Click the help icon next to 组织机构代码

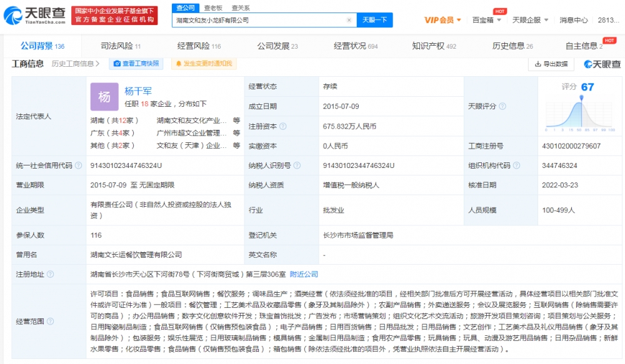pos(517,165)
